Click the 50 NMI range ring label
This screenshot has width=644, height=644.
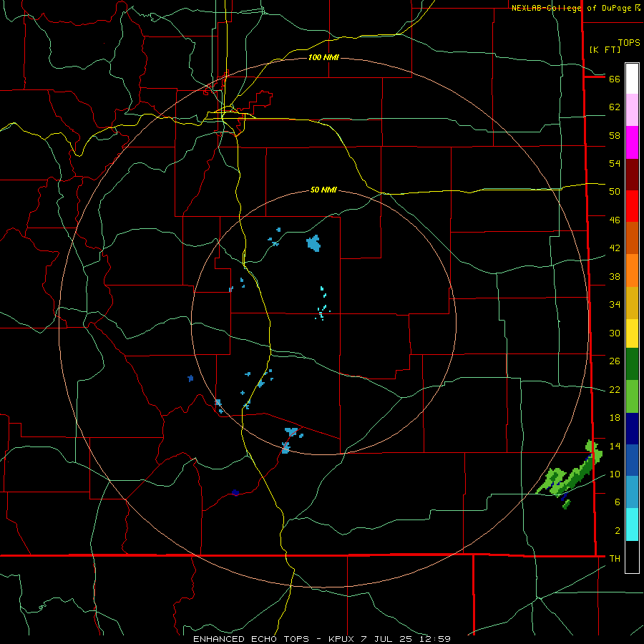point(323,190)
